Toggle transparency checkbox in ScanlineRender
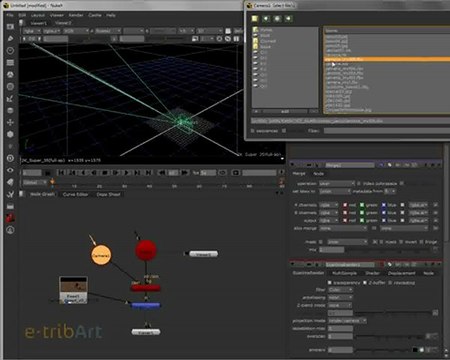This screenshot has width=450, height=360. click(x=330, y=283)
